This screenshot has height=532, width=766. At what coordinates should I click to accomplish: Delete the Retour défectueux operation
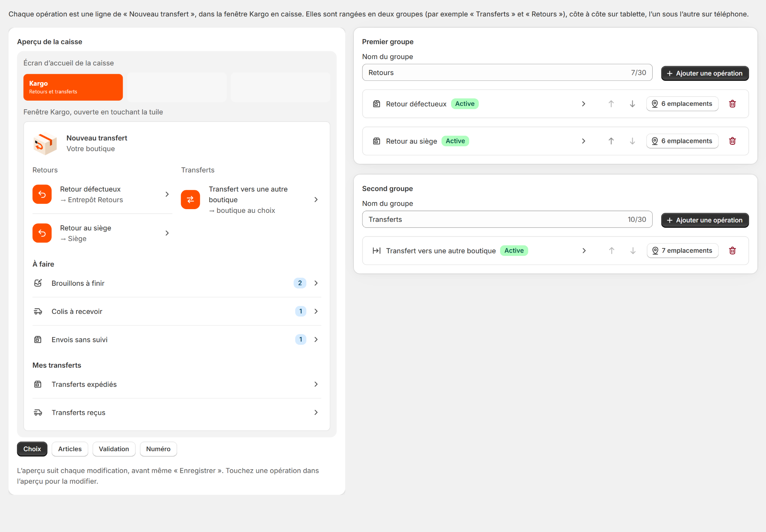pos(732,104)
